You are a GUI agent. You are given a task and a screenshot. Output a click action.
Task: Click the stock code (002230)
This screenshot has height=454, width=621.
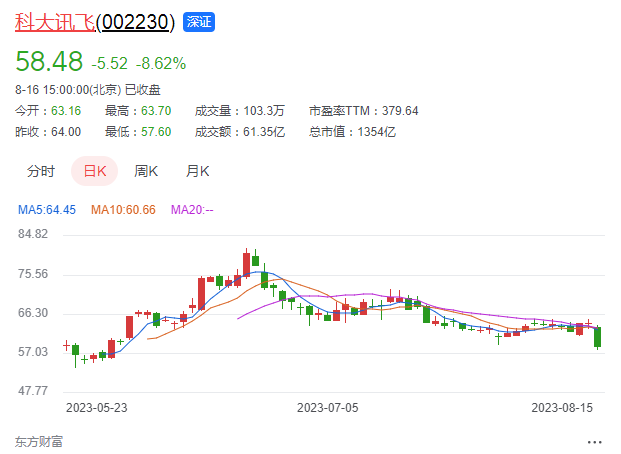pos(135,22)
